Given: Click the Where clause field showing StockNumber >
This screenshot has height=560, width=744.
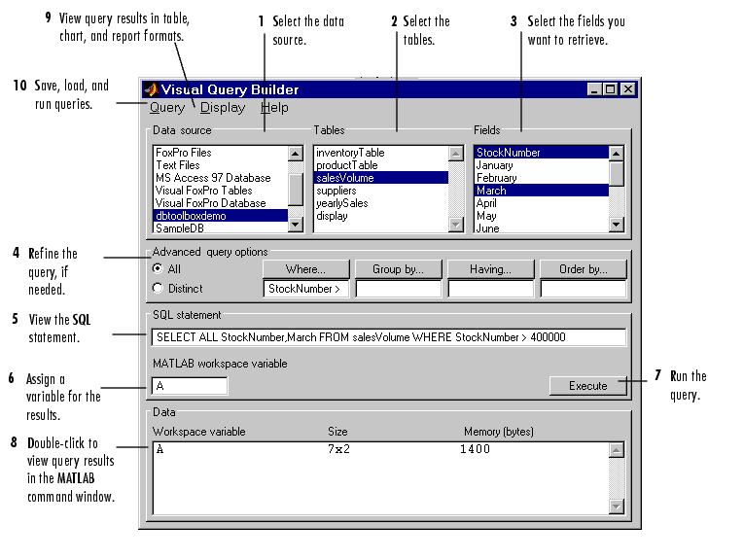Looking at the screenshot, I should [305, 289].
